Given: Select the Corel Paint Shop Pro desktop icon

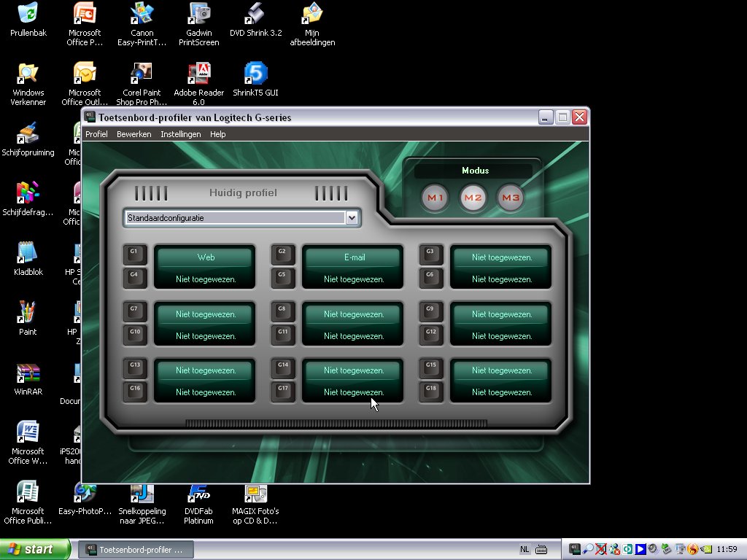Looking at the screenshot, I should (x=142, y=84).
